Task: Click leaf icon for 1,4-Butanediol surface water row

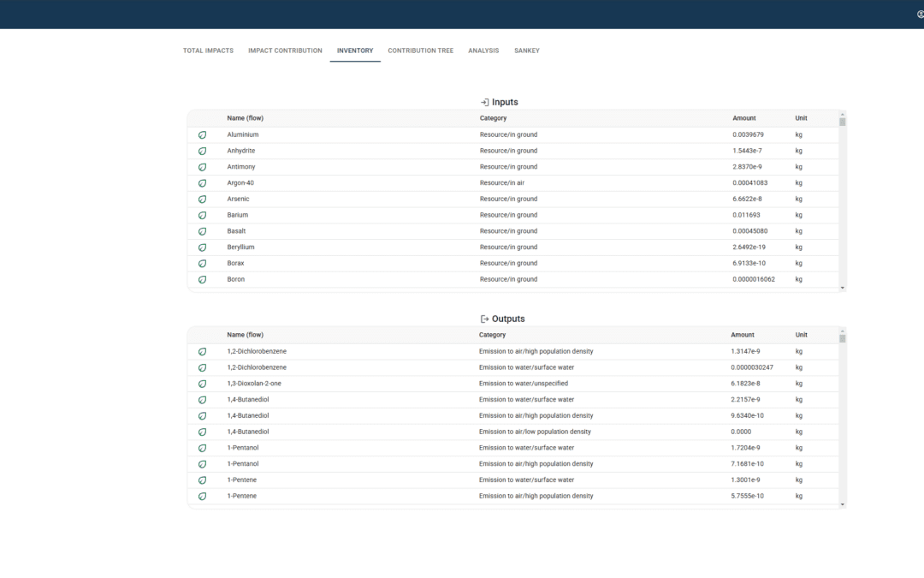Action: point(202,400)
